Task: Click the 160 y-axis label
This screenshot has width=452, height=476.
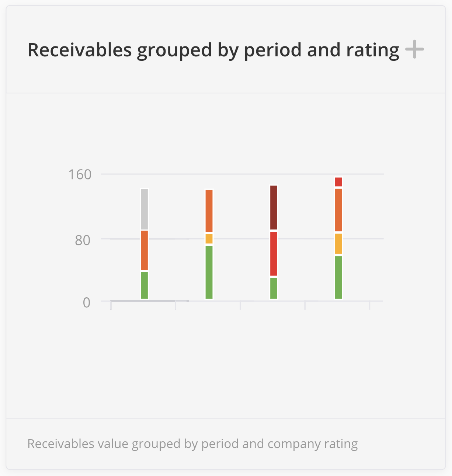Action: point(80,175)
